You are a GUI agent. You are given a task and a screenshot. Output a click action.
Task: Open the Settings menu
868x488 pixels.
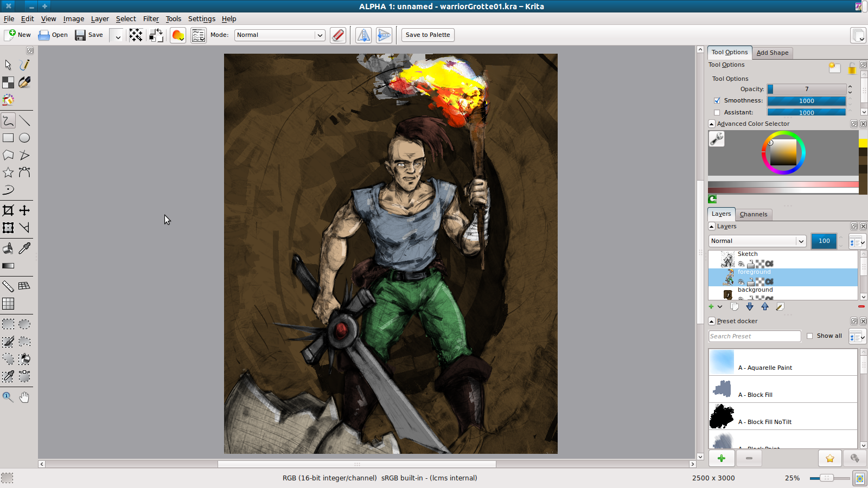click(x=202, y=19)
